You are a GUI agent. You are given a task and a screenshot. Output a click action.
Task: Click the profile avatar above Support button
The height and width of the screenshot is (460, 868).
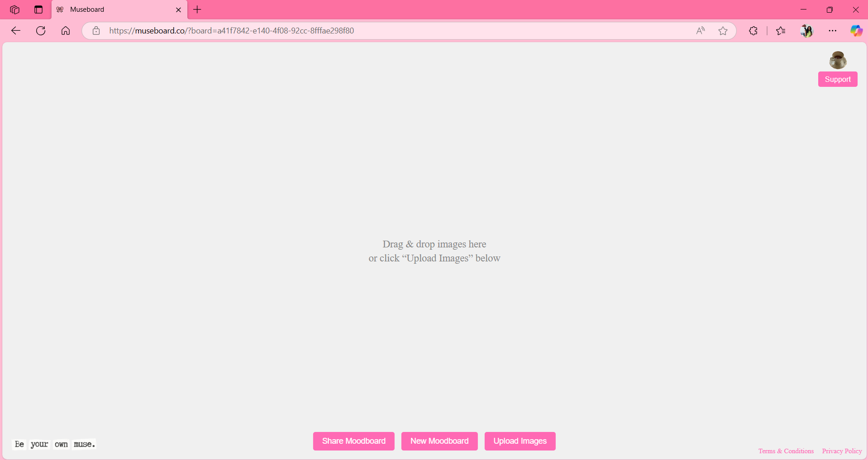[x=837, y=60]
